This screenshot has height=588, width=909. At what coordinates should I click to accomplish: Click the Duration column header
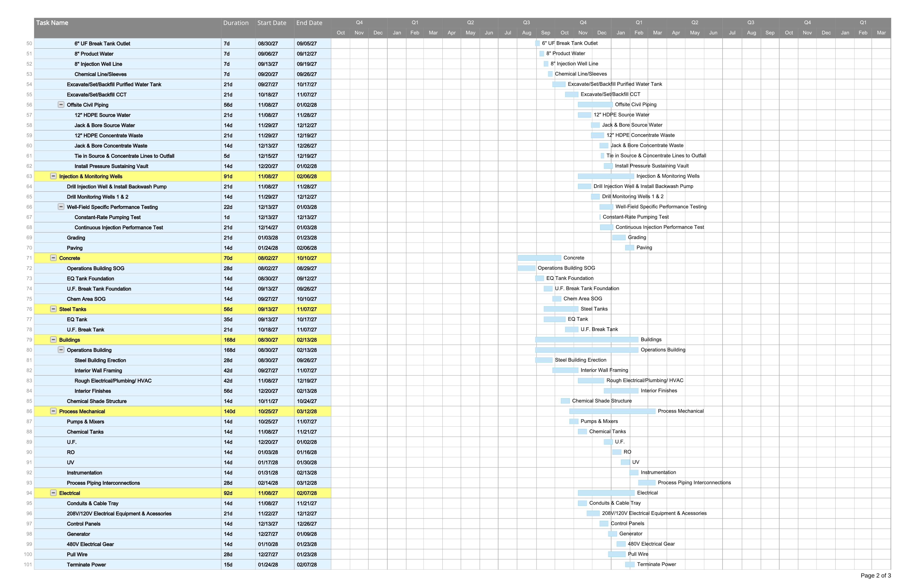[x=238, y=28]
